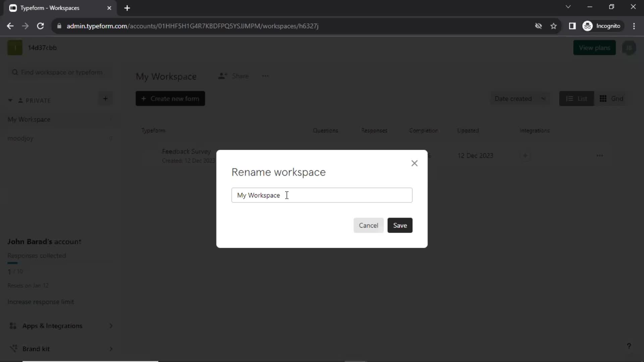Viewport: 644px width, 362px height.
Task: Open Feedback Survey row options menu
Action: 599,156
